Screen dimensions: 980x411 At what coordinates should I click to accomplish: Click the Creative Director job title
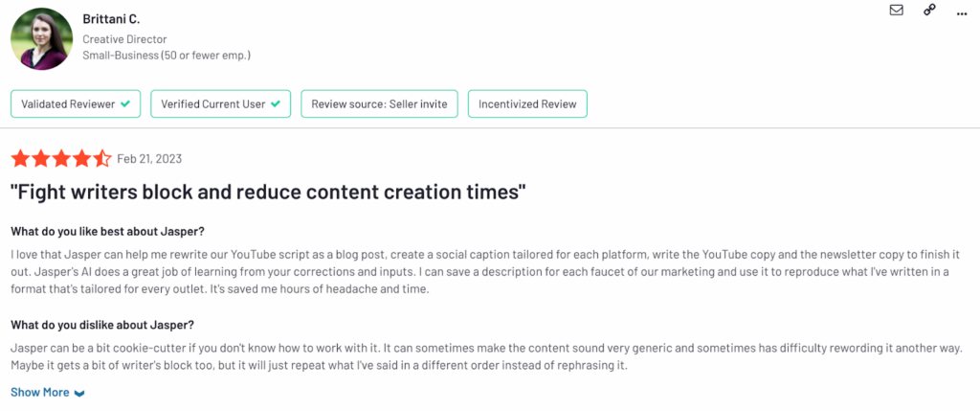coord(124,38)
